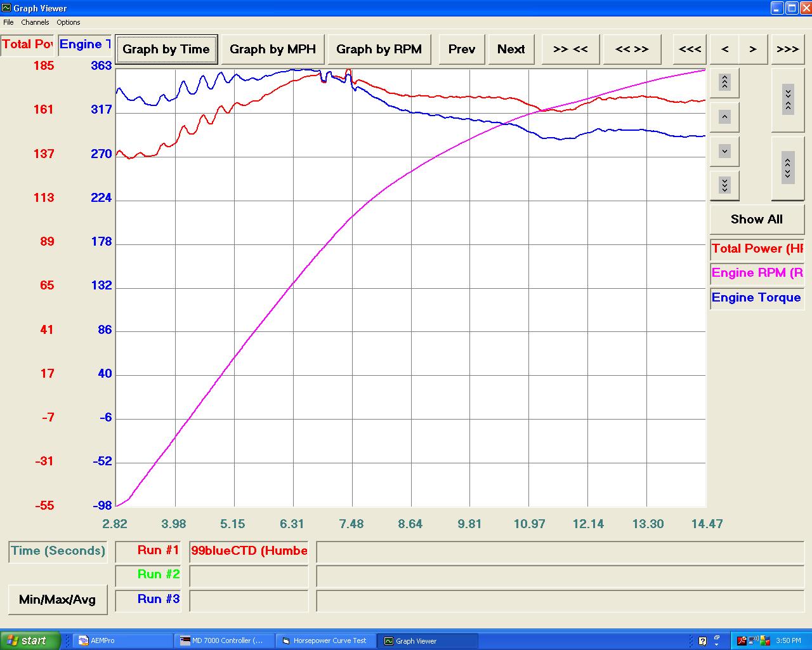Image resolution: width=812 pixels, height=650 pixels.
Task: Select the Total Power (HP) channel
Action: (x=757, y=249)
